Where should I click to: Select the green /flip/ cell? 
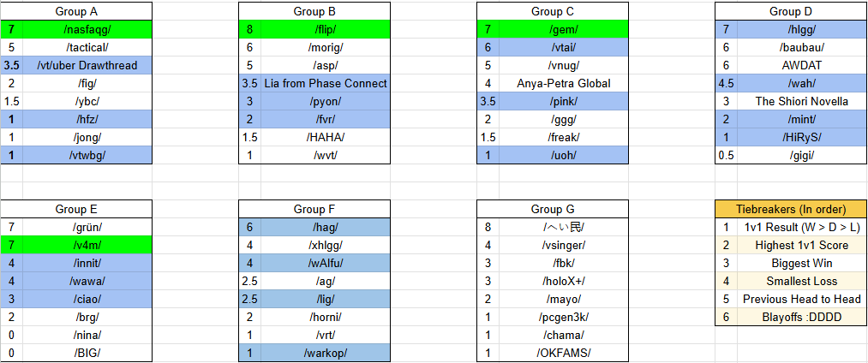(x=326, y=29)
